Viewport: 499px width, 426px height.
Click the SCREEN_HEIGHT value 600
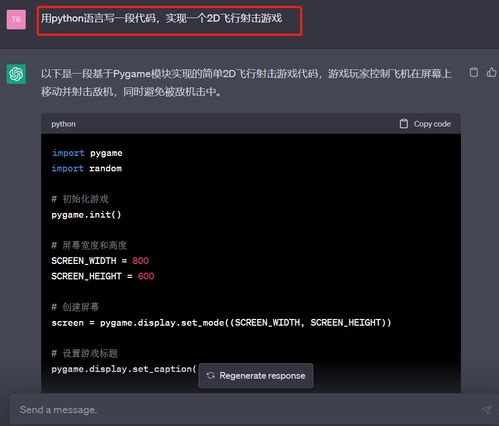[x=146, y=276]
